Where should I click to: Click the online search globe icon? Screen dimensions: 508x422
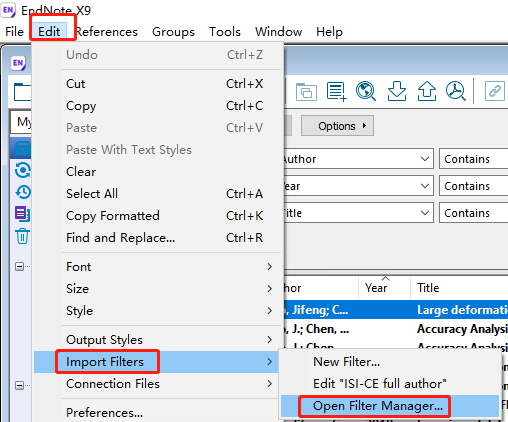pyautogui.click(x=366, y=91)
